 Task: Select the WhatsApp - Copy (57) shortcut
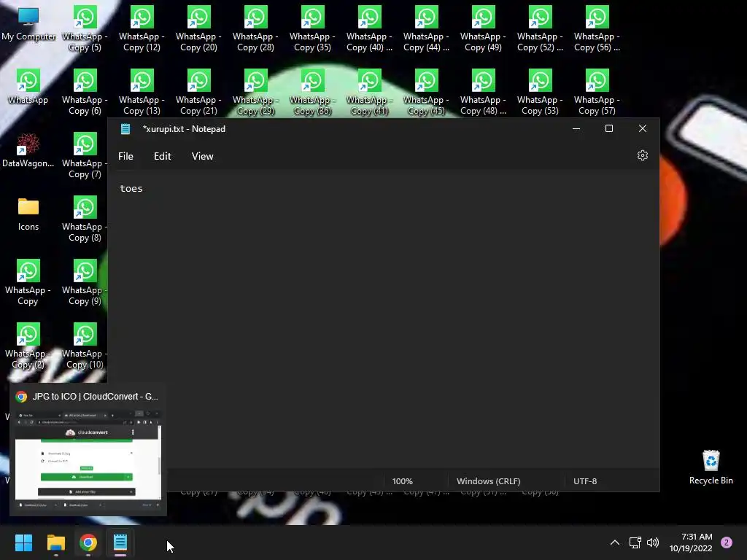click(x=597, y=92)
